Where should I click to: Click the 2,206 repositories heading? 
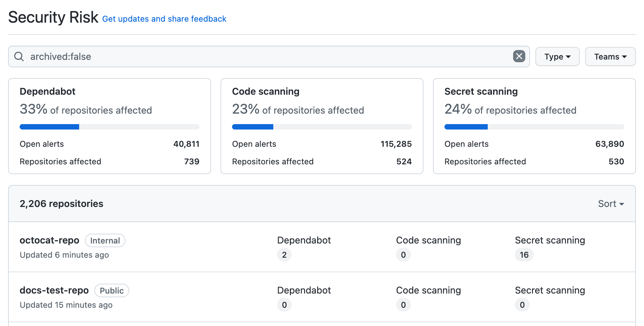62,204
